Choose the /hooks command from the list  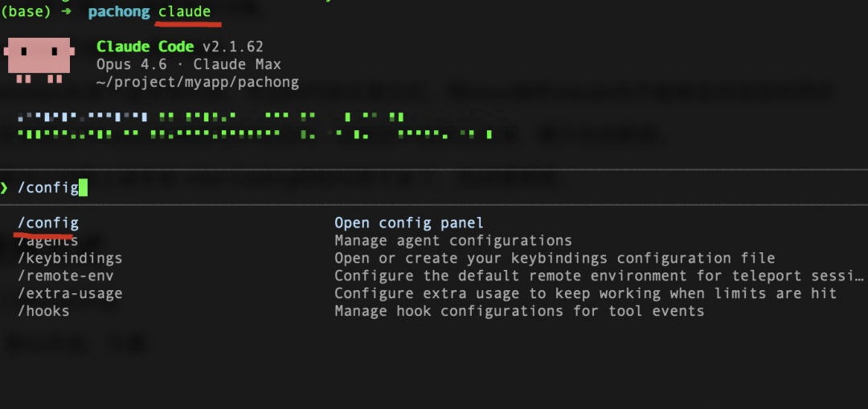[43, 311]
